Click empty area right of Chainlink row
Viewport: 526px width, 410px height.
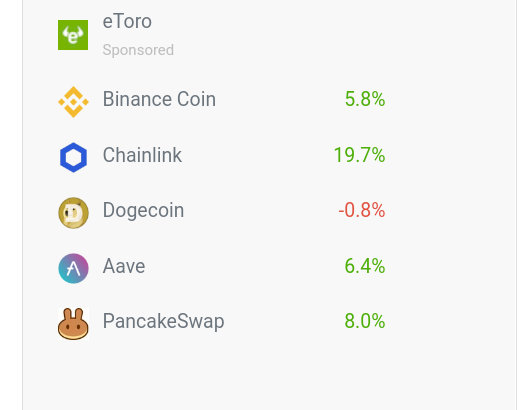(450, 157)
